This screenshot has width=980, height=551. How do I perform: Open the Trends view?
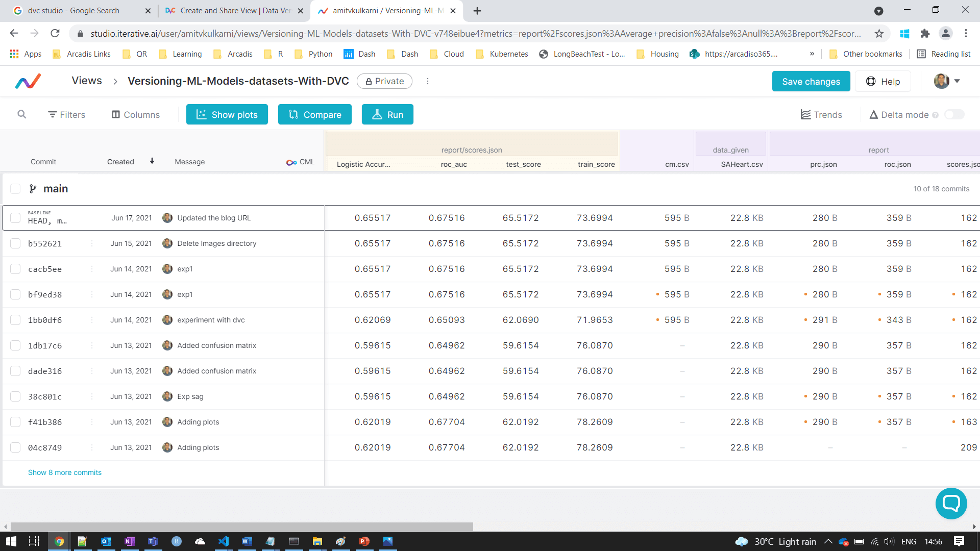(821, 115)
